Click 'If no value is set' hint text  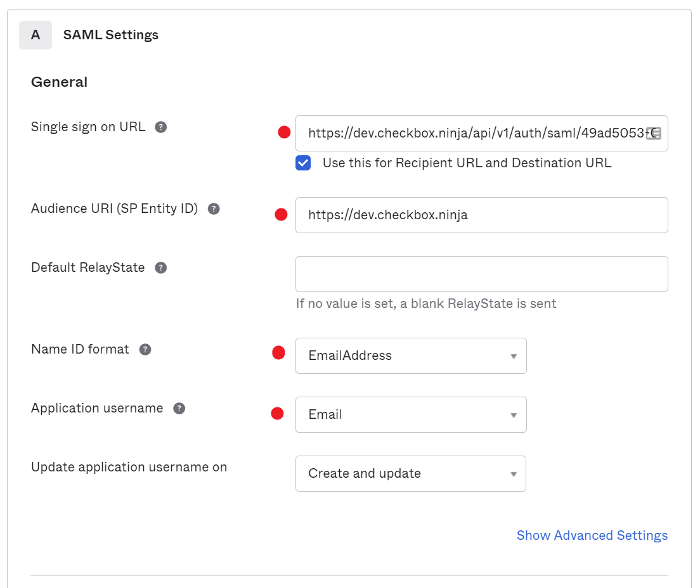426,304
